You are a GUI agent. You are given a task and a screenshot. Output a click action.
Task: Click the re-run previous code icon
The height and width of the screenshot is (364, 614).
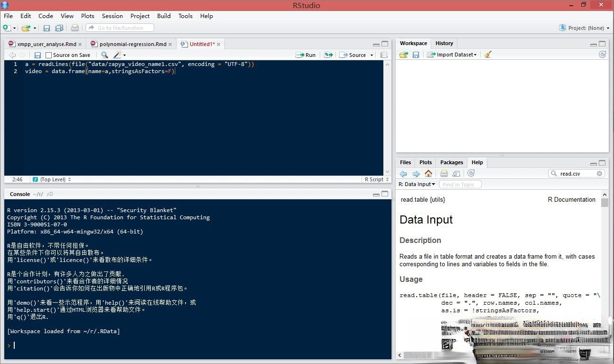(328, 55)
